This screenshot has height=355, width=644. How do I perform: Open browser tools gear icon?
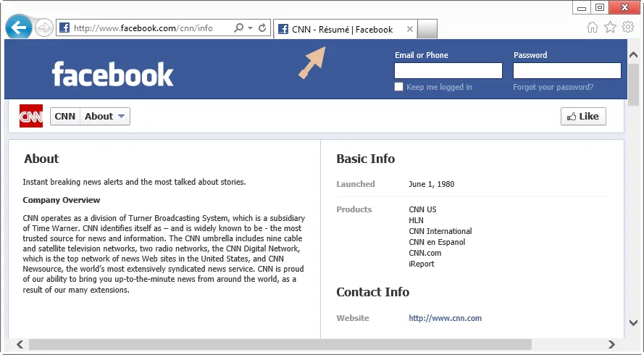[x=628, y=27]
